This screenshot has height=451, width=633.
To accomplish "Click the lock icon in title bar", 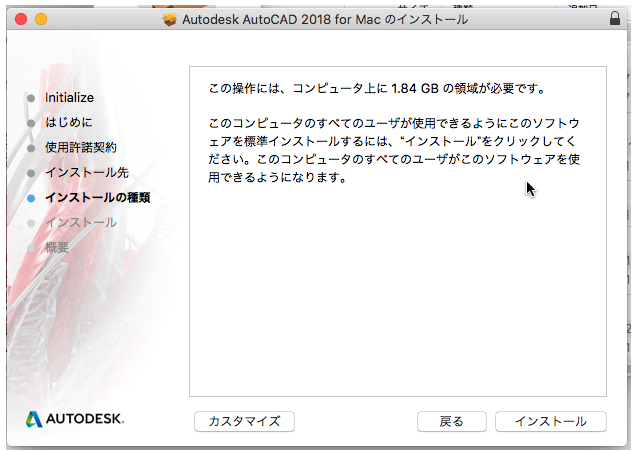I will [x=614, y=19].
